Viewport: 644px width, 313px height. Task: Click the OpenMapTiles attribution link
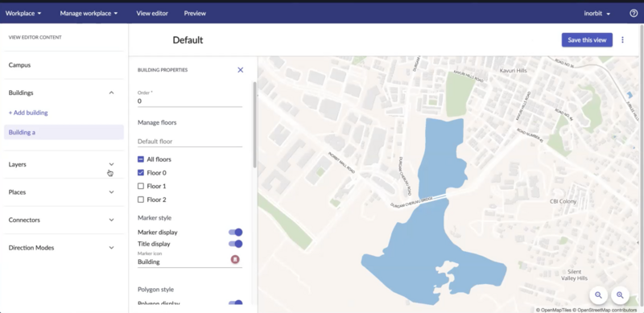(x=553, y=310)
